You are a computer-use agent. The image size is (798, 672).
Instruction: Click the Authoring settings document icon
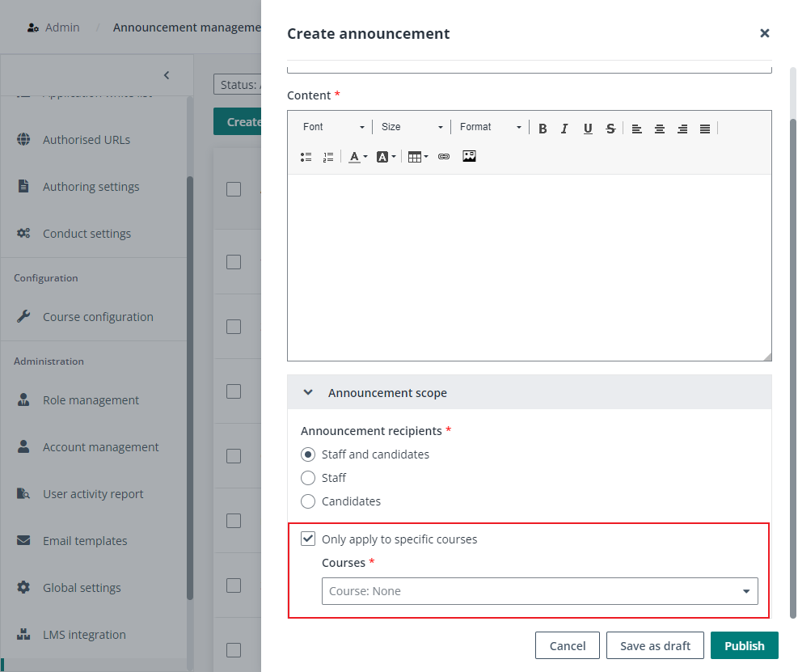23,186
